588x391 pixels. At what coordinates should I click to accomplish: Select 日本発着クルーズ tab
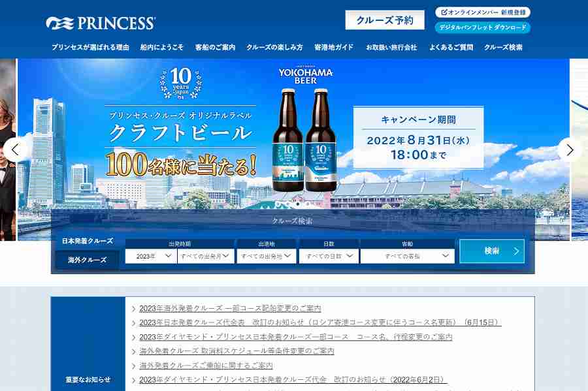[88, 241]
